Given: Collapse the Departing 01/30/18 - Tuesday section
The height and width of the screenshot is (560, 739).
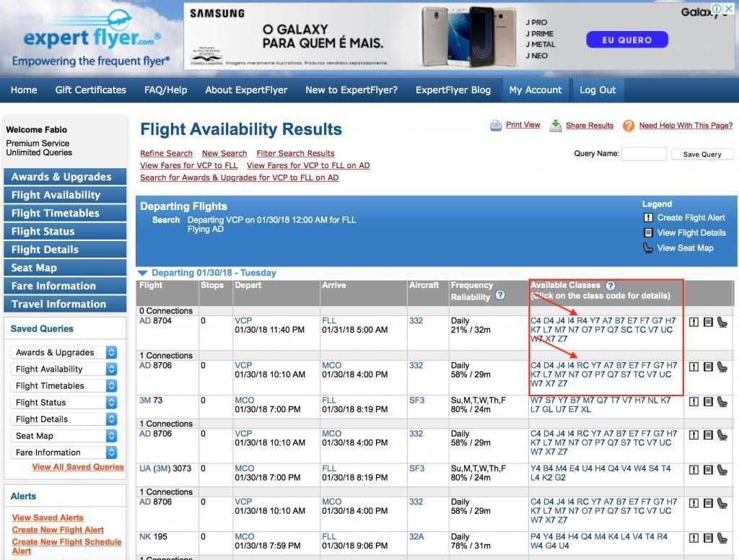Looking at the screenshot, I should 142,273.
